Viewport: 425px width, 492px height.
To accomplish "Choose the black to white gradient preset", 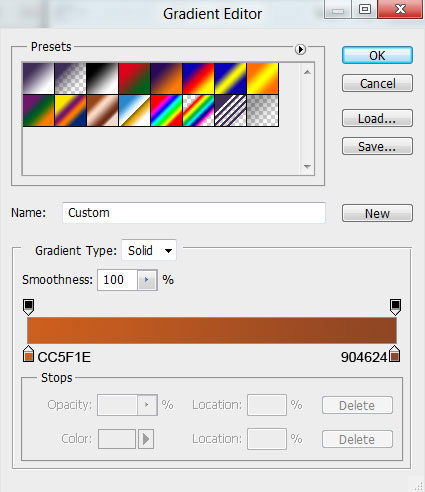I will tap(102, 78).
